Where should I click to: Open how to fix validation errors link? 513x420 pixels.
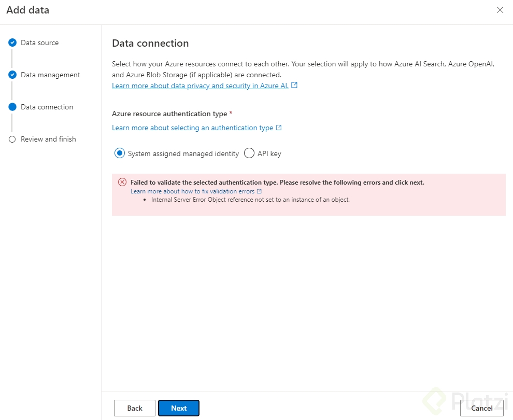coord(192,191)
